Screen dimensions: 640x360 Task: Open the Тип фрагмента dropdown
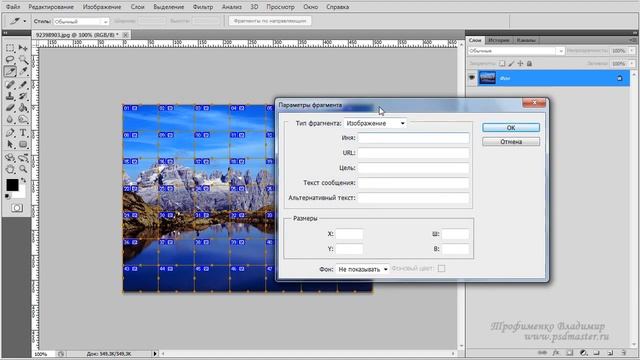(375, 123)
